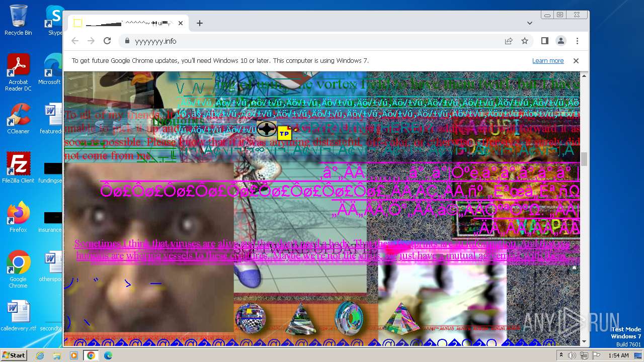Open calledevery.rtf document
This screenshot has height=362, width=644.
tap(18, 316)
